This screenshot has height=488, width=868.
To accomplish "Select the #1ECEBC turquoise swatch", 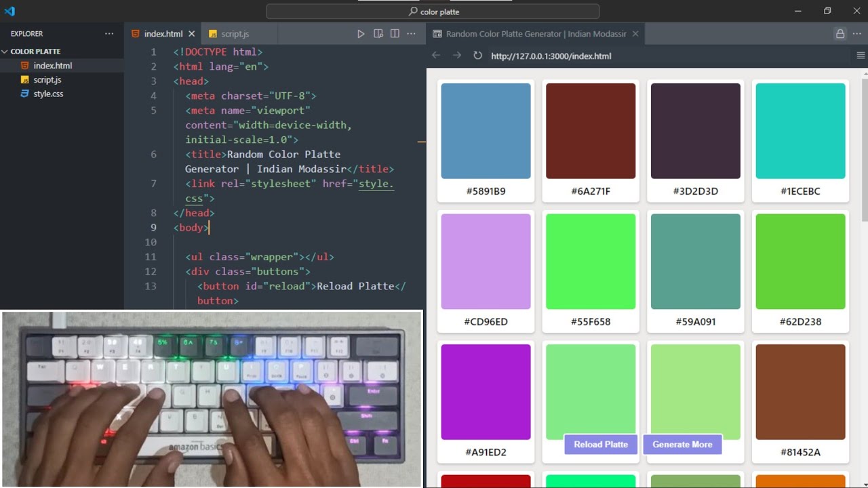I will pos(800,131).
